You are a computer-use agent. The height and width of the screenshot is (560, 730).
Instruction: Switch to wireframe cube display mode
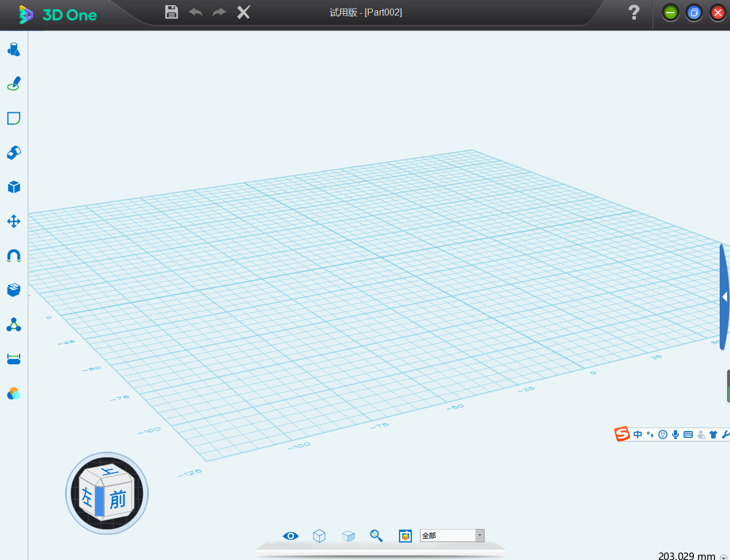319,535
